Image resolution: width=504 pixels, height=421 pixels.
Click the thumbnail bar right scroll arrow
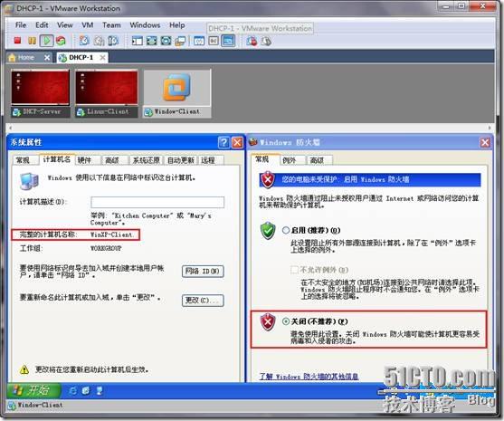(490, 128)
